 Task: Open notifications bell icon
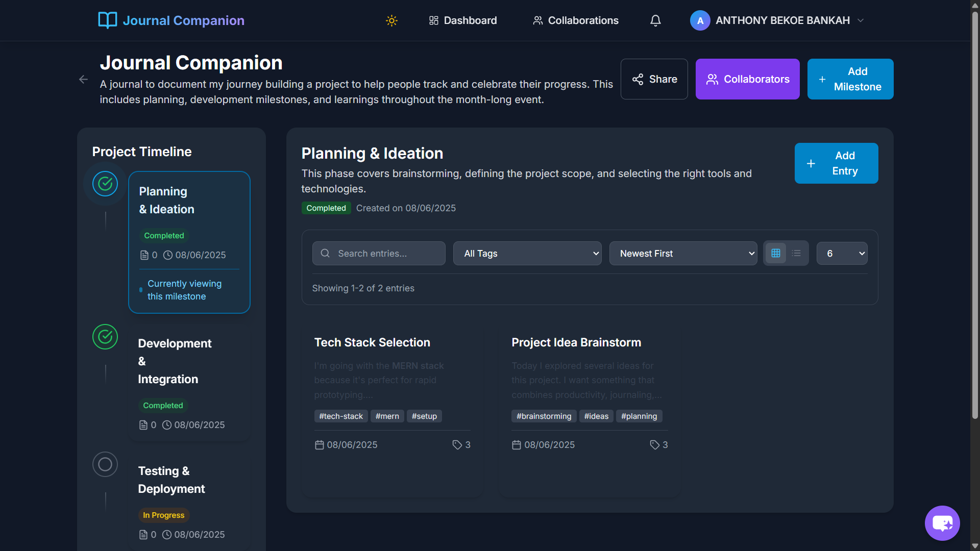(x=655, y=20)
